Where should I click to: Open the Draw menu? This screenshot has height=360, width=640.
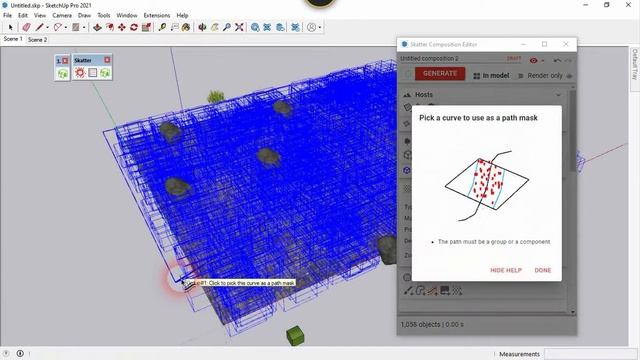(x=84, y=15)
